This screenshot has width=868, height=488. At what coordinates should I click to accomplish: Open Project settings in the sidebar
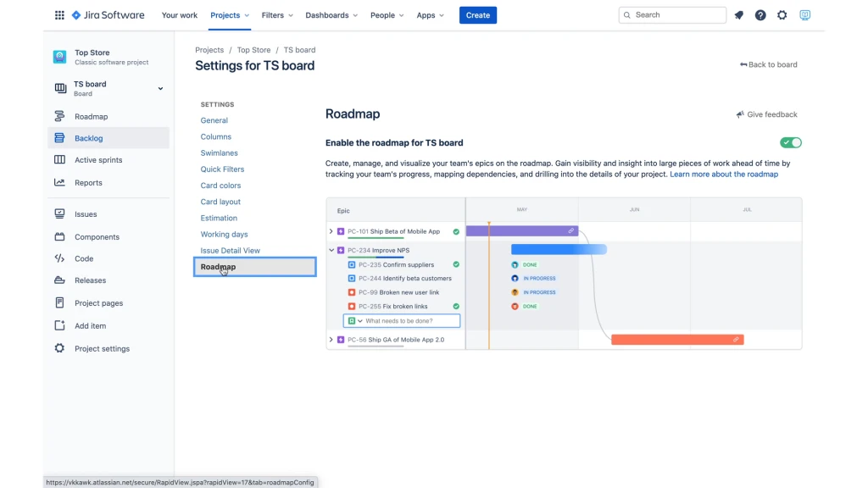point(108,348)
